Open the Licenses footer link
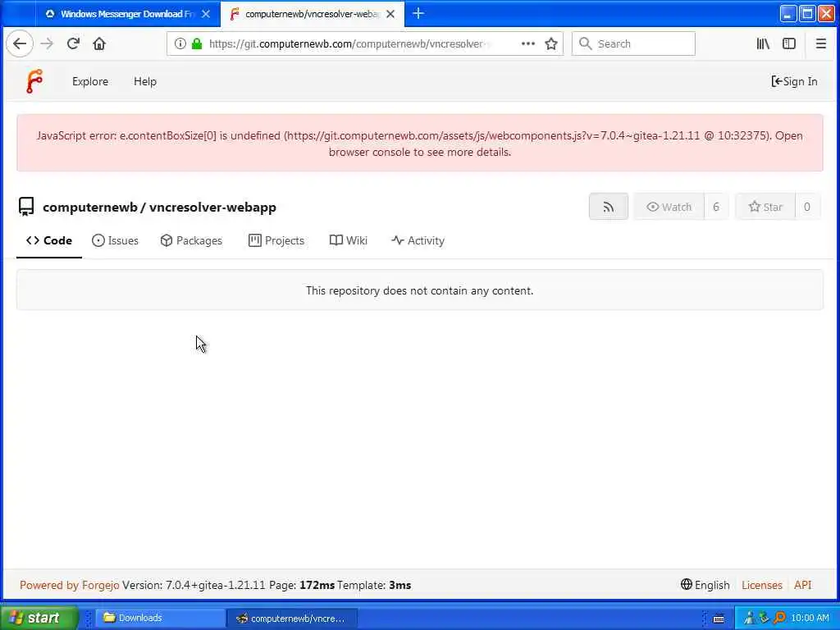The height and width of the screenshot is (630, 840). (762, 585)
